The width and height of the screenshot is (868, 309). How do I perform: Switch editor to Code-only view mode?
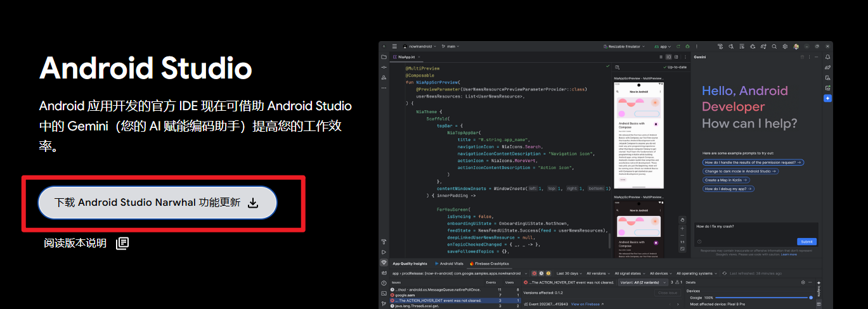point(661,57)
